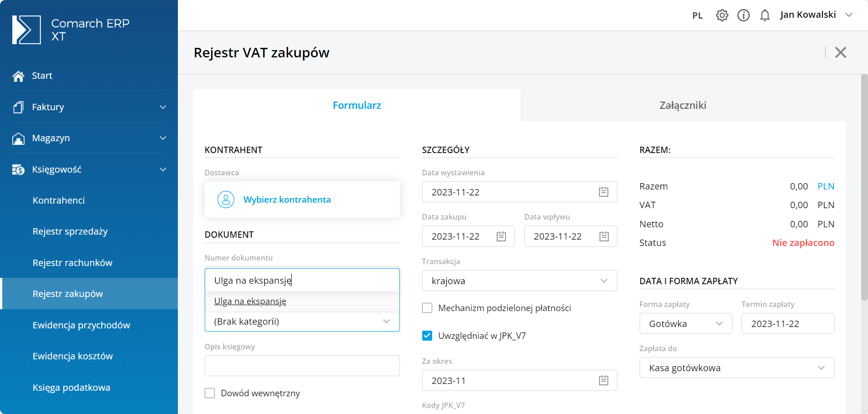
Task: Open Ewidencja kosztów in sidebar
Action: 73,356
